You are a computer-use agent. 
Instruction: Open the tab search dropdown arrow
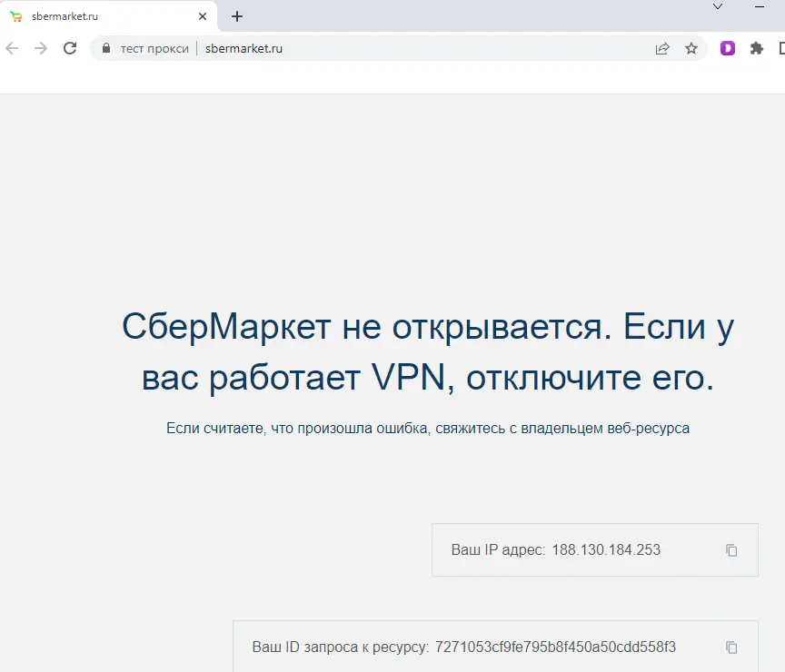point(718,6)
